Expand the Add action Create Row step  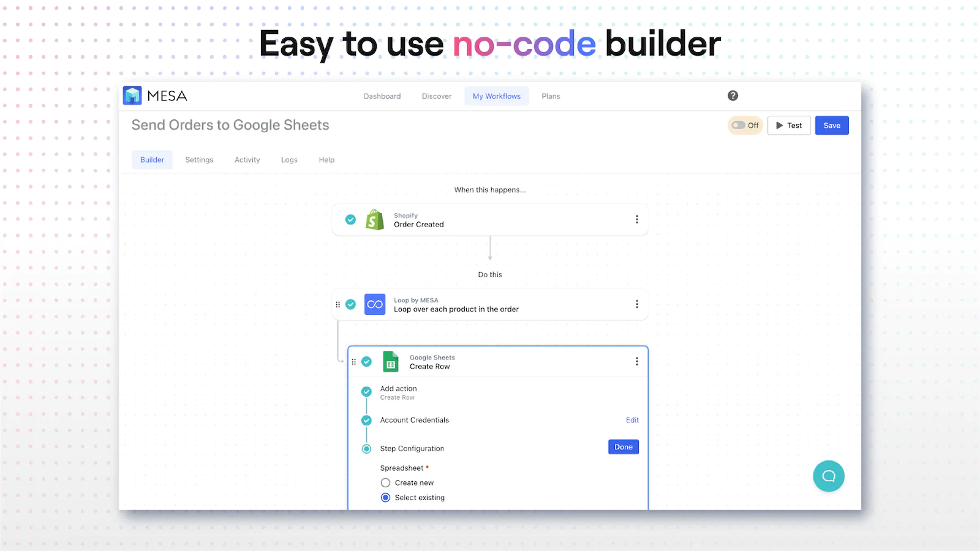click(398, 392)
